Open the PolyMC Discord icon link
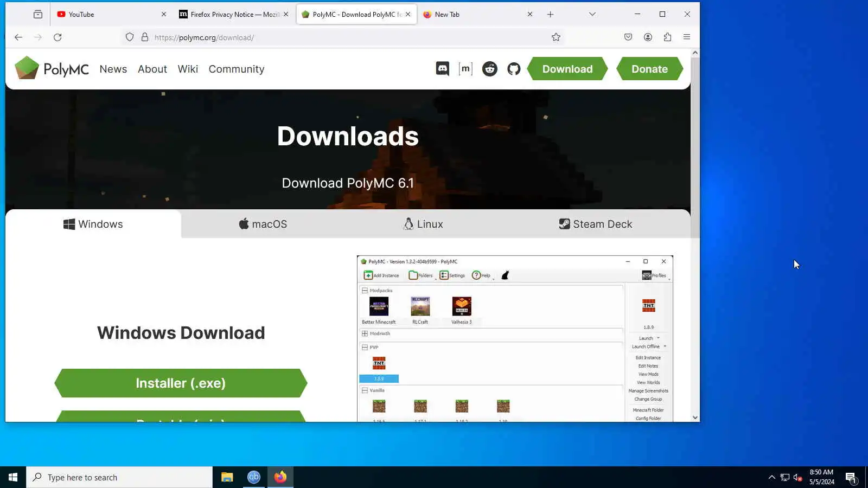The image size is (868, 488). click(x=443, y=69)
